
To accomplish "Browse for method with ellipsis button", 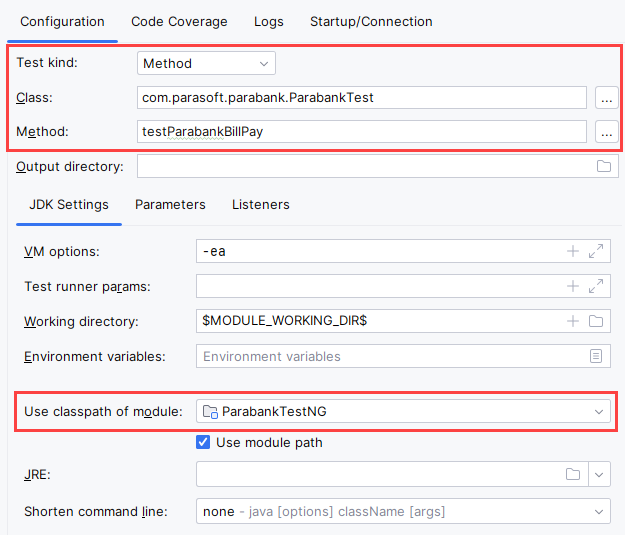I will click(606, 132).
